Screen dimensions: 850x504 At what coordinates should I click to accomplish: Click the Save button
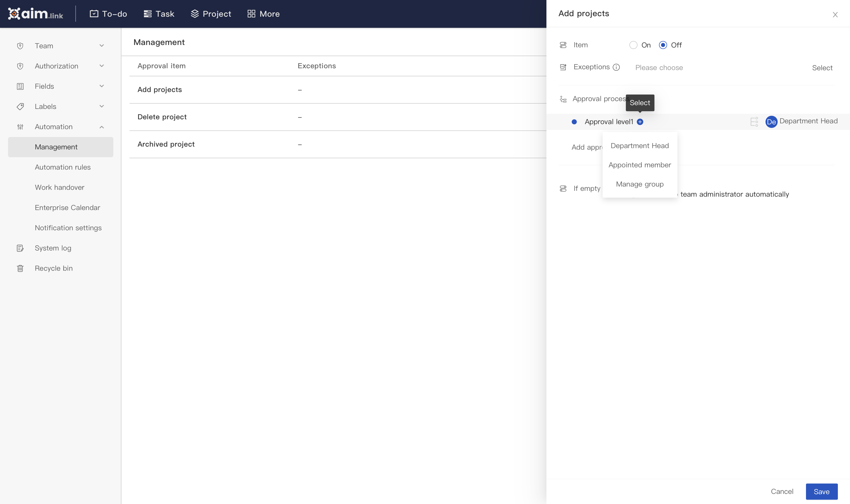pyautogui.click(x=821, y=491)
